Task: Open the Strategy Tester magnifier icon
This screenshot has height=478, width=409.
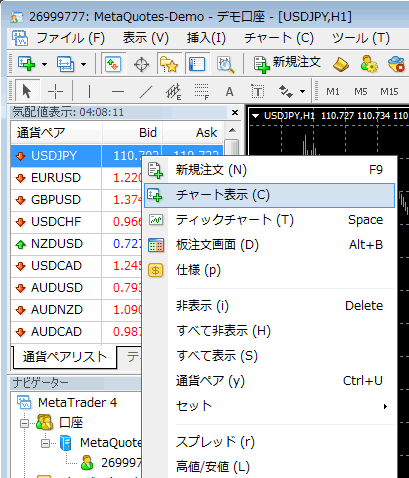Action: (x=225, y=64)
